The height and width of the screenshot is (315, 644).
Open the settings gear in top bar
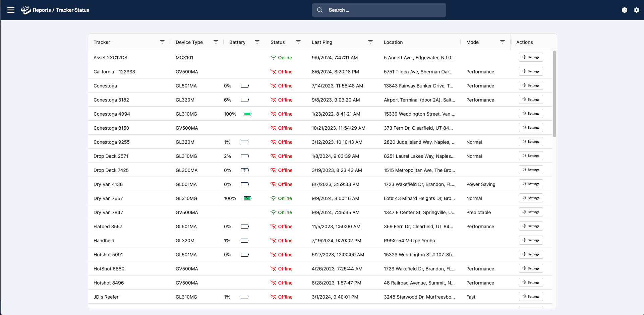coord(636,10)
